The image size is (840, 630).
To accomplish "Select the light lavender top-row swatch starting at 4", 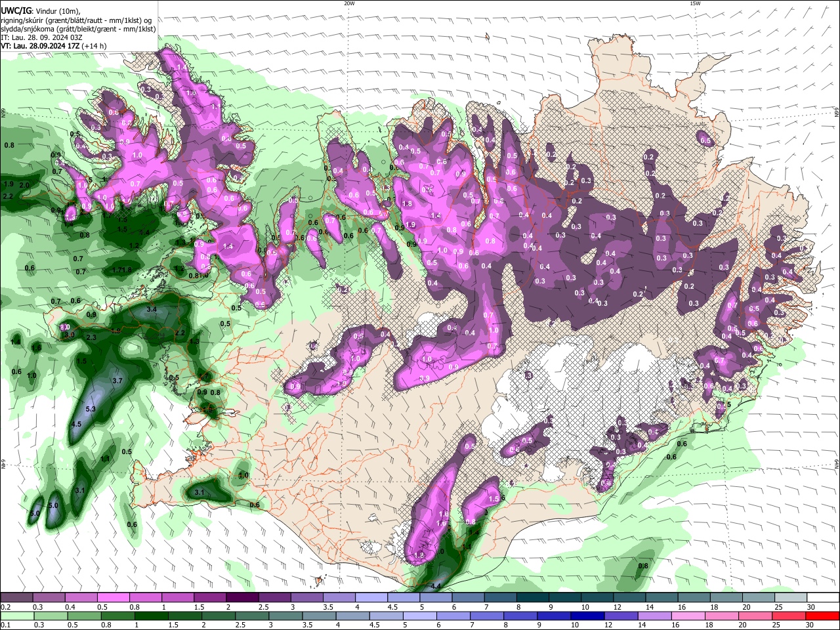I will tap(370, 598).
